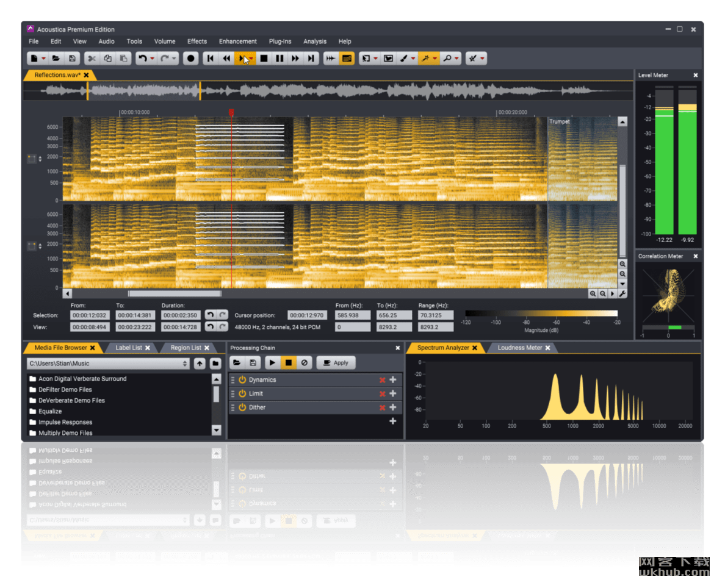The width and height of the screenshot is (725, 588).
Task: Switch to the Loudness Meter tab
Action: (x=520, y=348)
